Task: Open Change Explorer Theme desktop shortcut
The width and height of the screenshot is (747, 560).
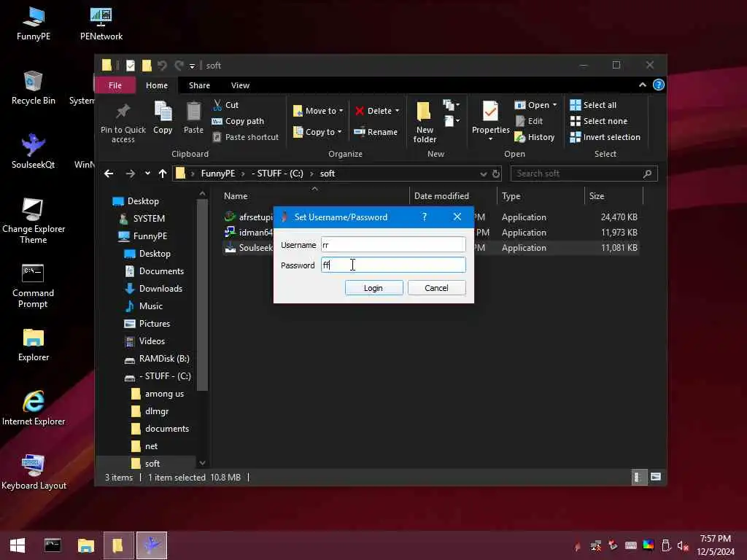Action: (x=33, y=220)
